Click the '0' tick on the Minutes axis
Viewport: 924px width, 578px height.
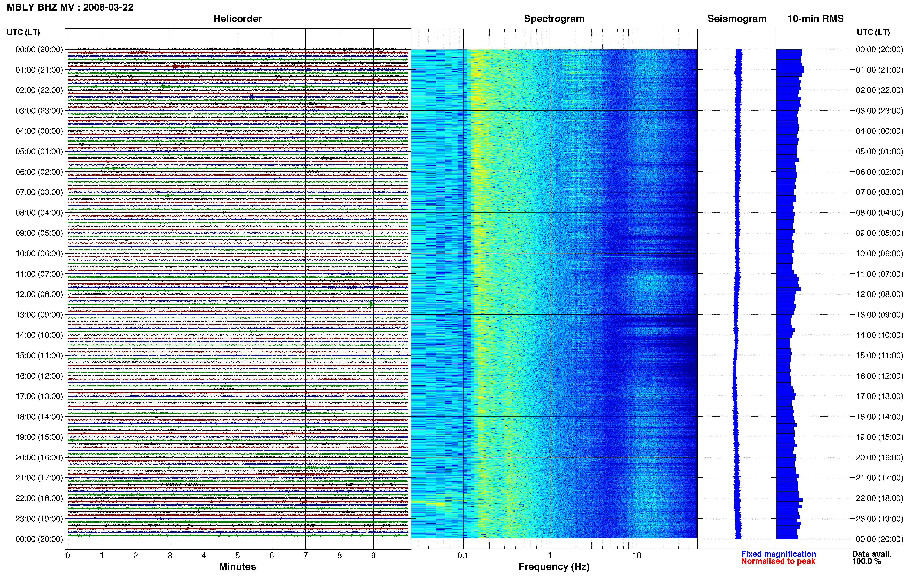coord(68,555)
